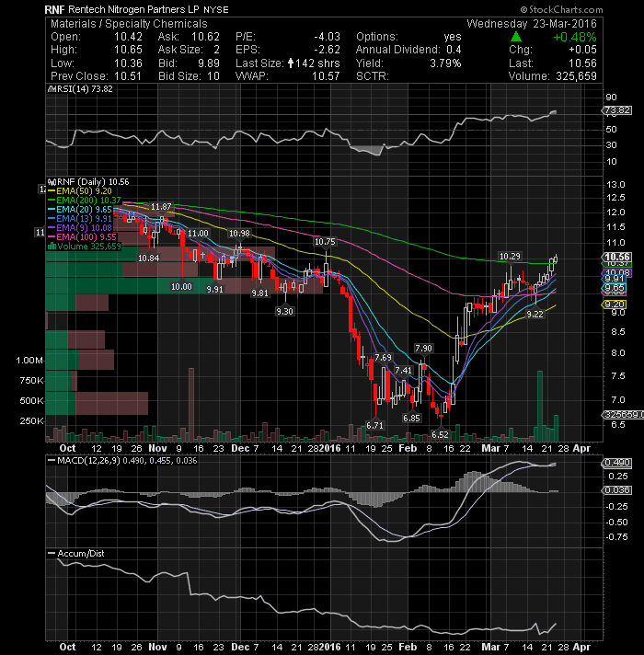Select the Rentech Nitrogen Partners LP name
The width and height of the screenshot is (644, 655).
(134, 9)
